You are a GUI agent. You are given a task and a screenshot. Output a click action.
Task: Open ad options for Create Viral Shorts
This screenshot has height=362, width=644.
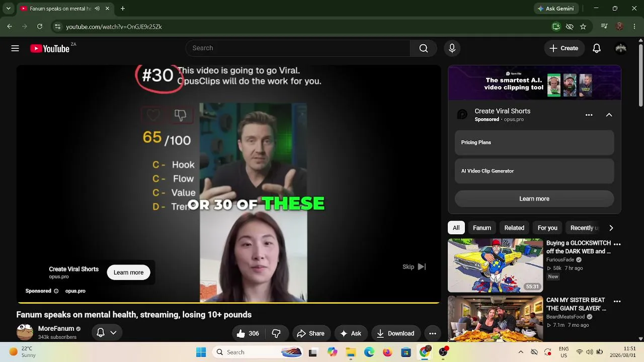coord(589,115)
